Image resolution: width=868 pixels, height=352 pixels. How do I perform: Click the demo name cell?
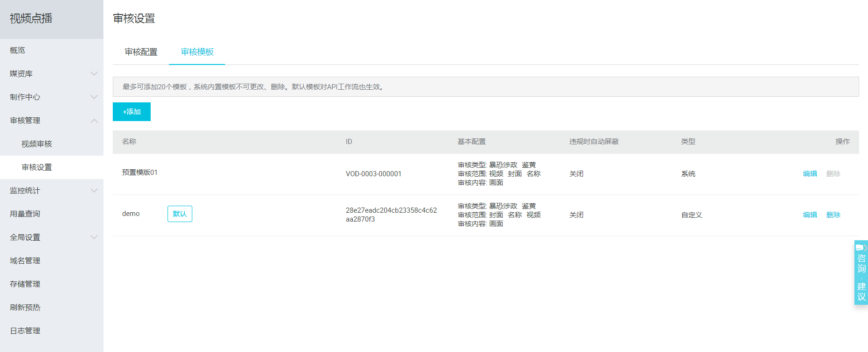tap(131, 214)
